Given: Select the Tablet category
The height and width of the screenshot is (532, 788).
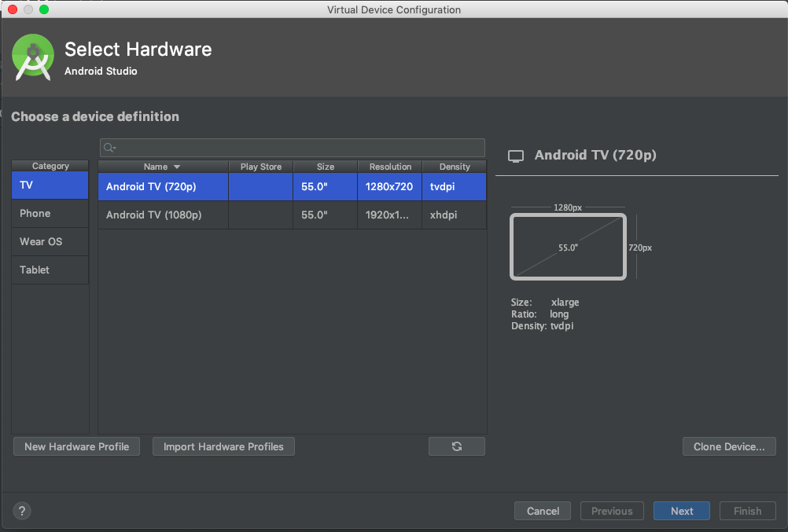Looking at the screenshot, I should click(x=50, y=270).
